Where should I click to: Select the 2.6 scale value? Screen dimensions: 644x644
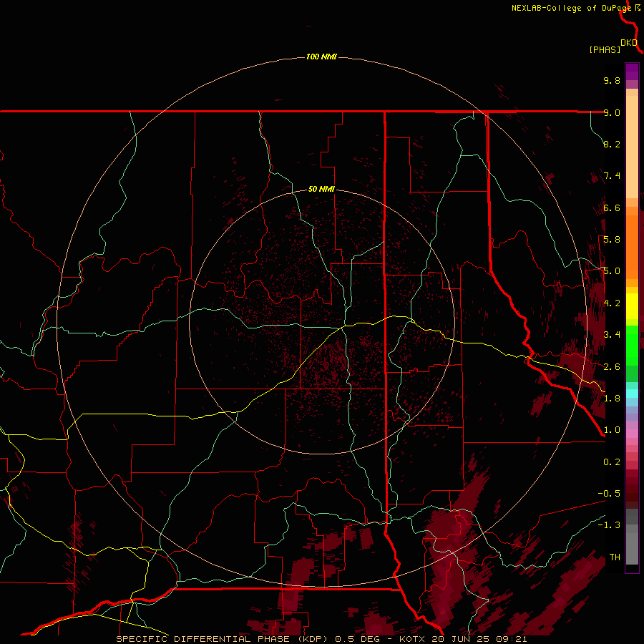612,367
